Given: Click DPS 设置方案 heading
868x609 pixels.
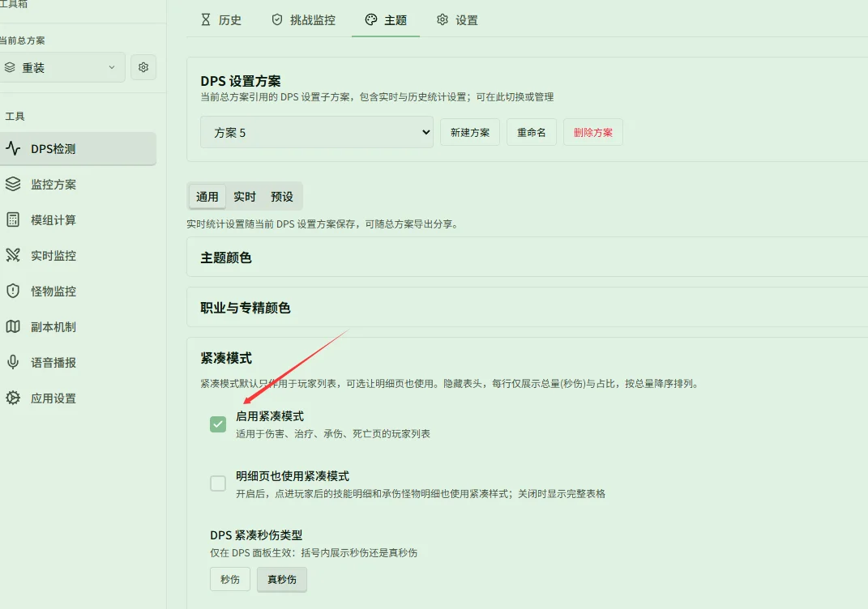Looking at the screenshot, I should click(240, 81).
